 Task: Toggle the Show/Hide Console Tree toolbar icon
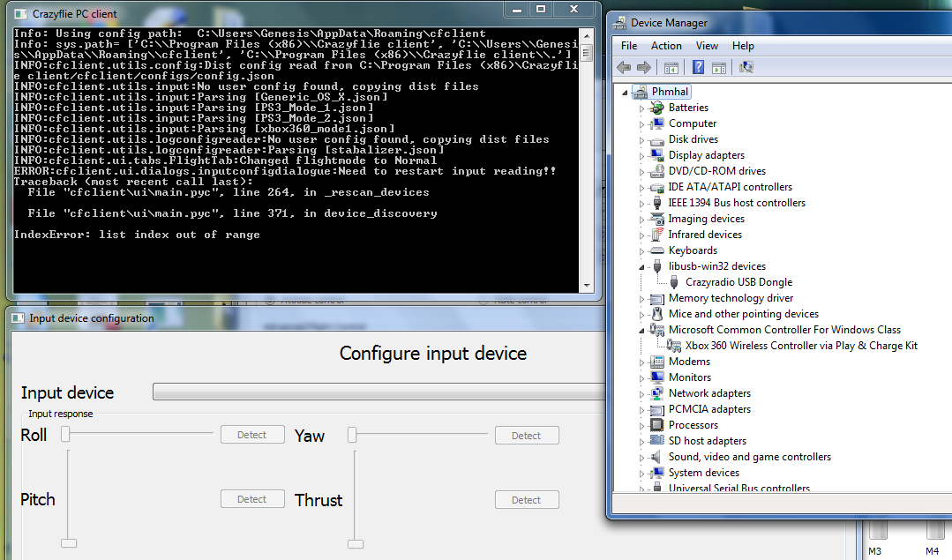click(671, 67)
